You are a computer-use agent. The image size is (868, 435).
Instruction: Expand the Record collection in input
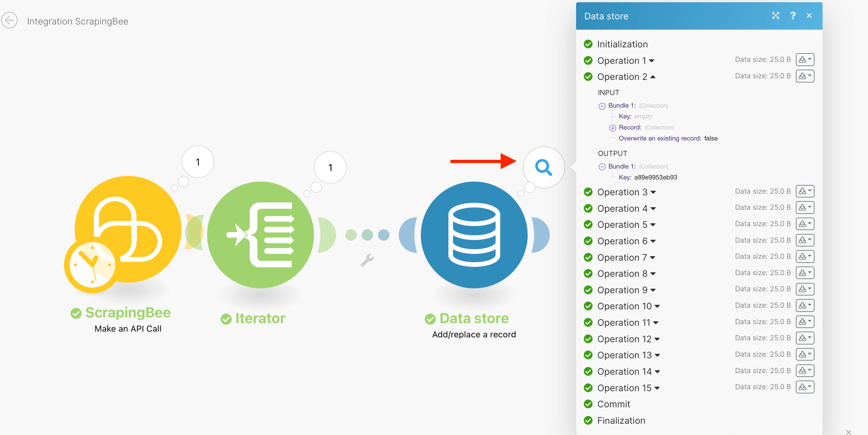(612, 128)
